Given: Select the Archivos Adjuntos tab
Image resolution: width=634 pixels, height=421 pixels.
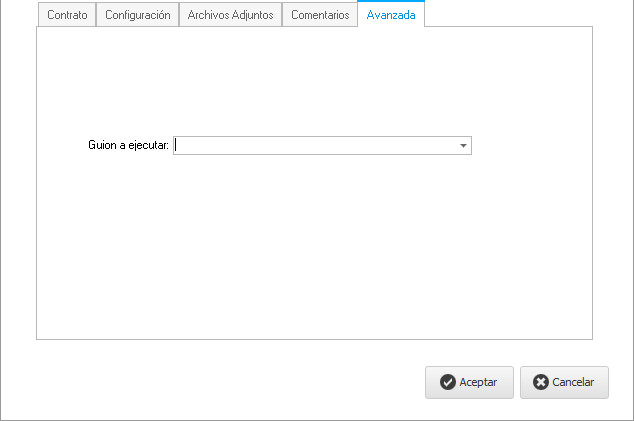Looking at the screenshot, I should pos(230,15).
